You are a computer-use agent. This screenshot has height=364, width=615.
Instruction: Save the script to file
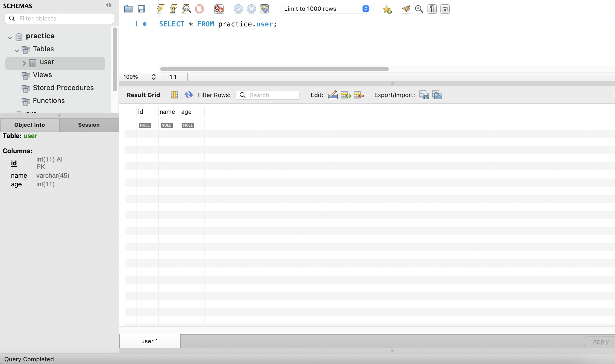141,9
